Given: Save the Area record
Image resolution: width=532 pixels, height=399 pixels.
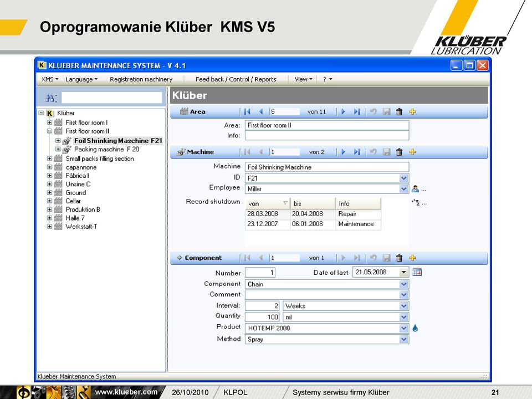Looking at the screenshot, I should pos(386,111).
